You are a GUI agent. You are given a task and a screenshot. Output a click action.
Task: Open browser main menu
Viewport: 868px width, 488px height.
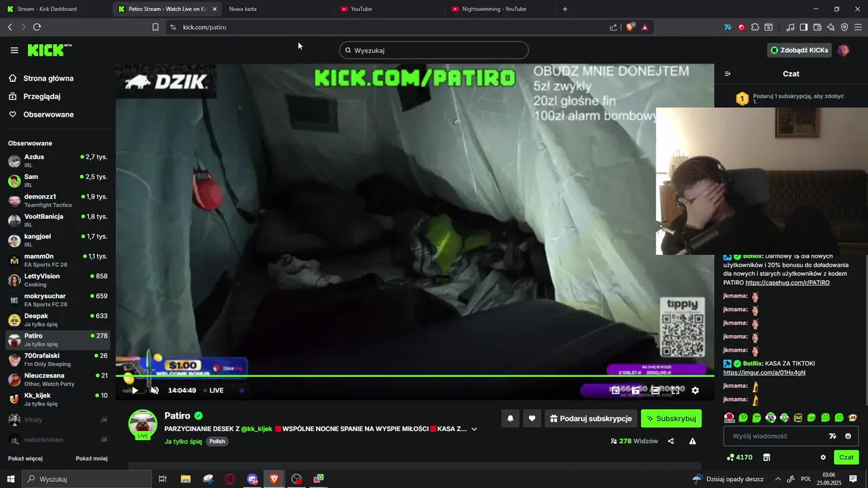[x=859, y=27]
